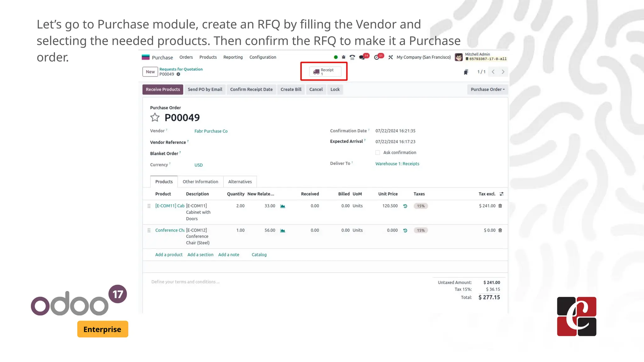Open the [E-COM11] Cab product link

click(170, 206)
